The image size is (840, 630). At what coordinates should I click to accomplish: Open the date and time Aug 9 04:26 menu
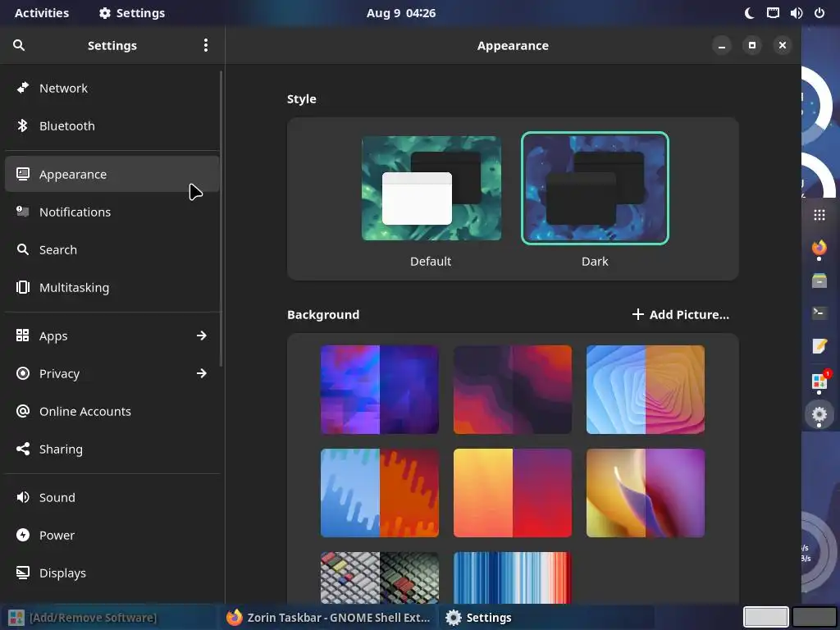coord(400,13)
